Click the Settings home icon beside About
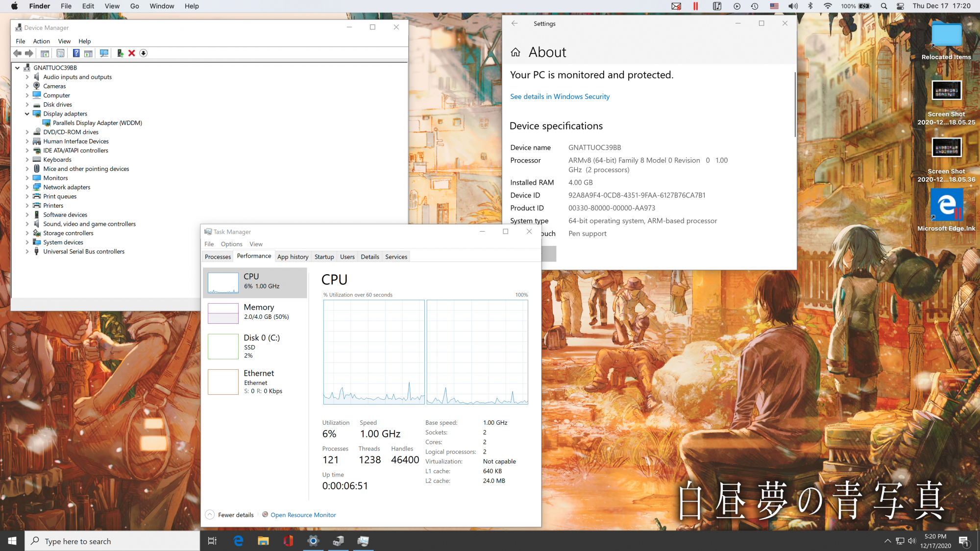The width and height of the screenshot is (980, 551). pos(515,52)
